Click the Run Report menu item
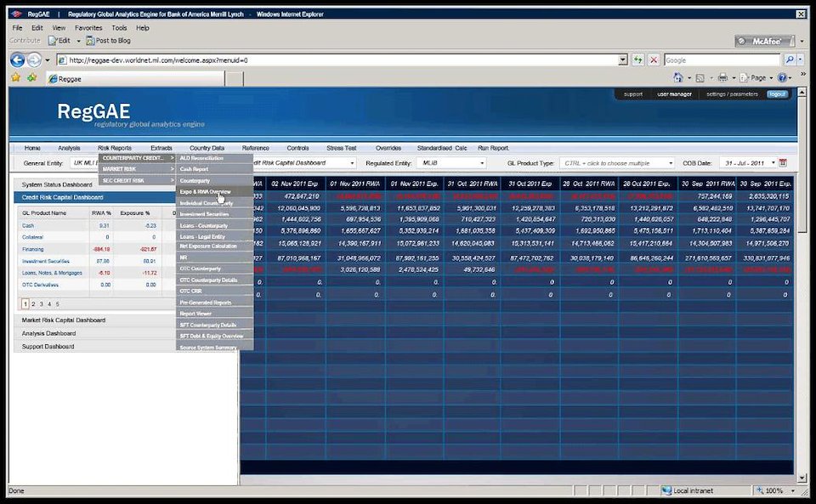Image resolution: width=816 pixels, height=504 pixels. (493, 148)
